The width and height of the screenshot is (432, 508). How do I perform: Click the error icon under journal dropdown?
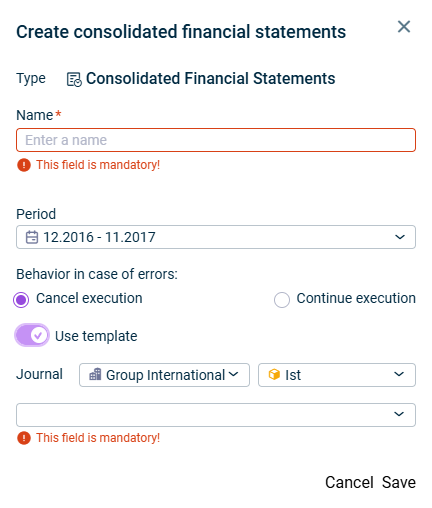24,438
